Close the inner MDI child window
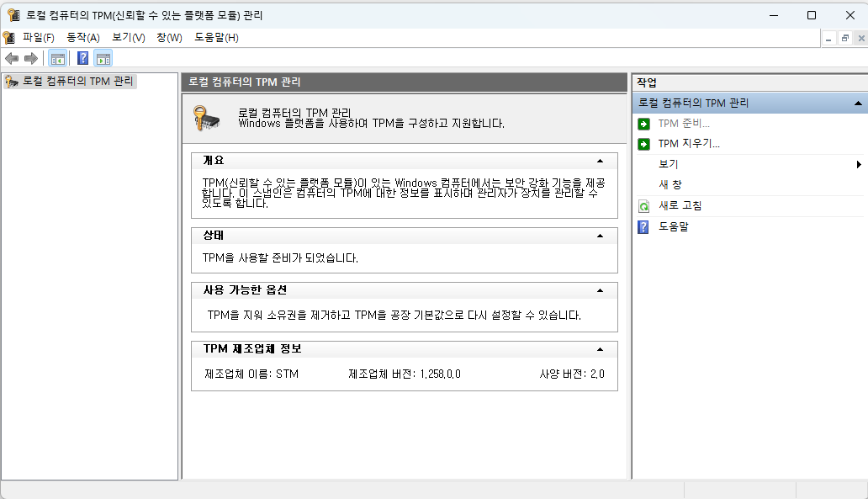The image size is (868, 499). pyautogui.click(x=860, y=38)
